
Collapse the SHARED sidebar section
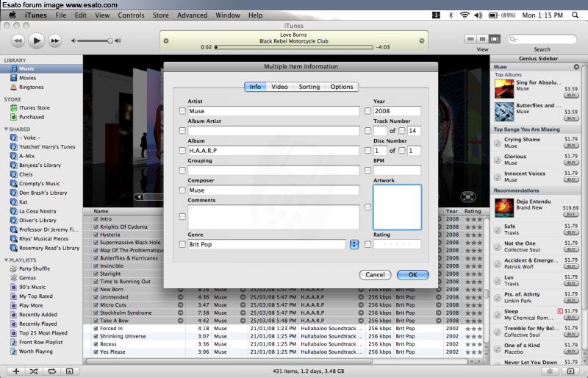coord(6,129)
